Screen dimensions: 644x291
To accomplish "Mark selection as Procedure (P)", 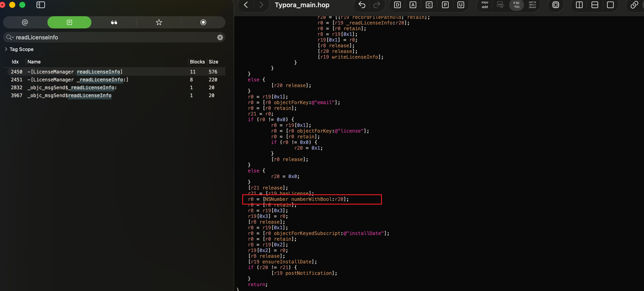I will [x=445, y=5].
